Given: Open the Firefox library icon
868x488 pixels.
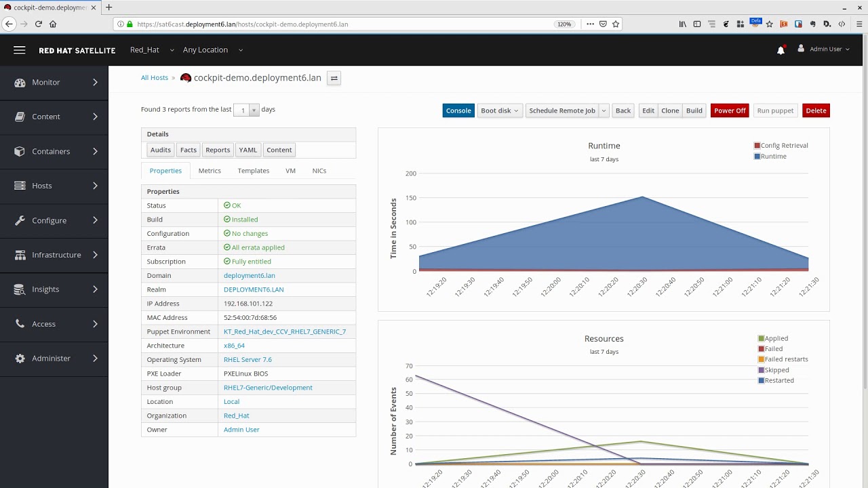Looking at the screenshot, I should (683, 24).
